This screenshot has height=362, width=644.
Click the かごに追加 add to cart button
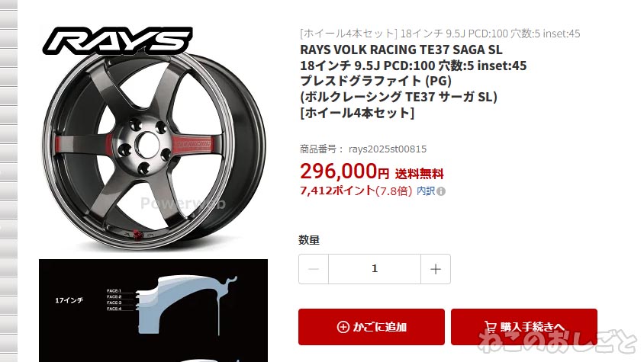click(x=372, y=327)
